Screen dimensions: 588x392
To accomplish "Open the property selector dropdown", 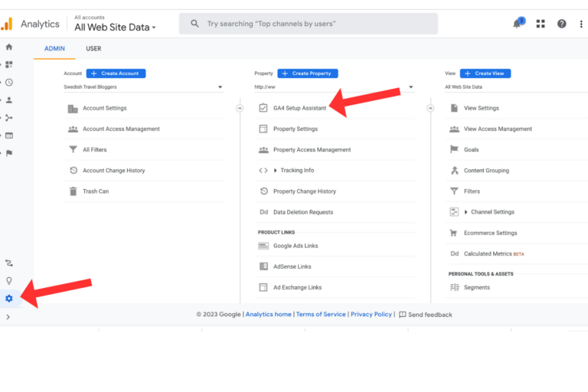I will click(x=335, y=87).
